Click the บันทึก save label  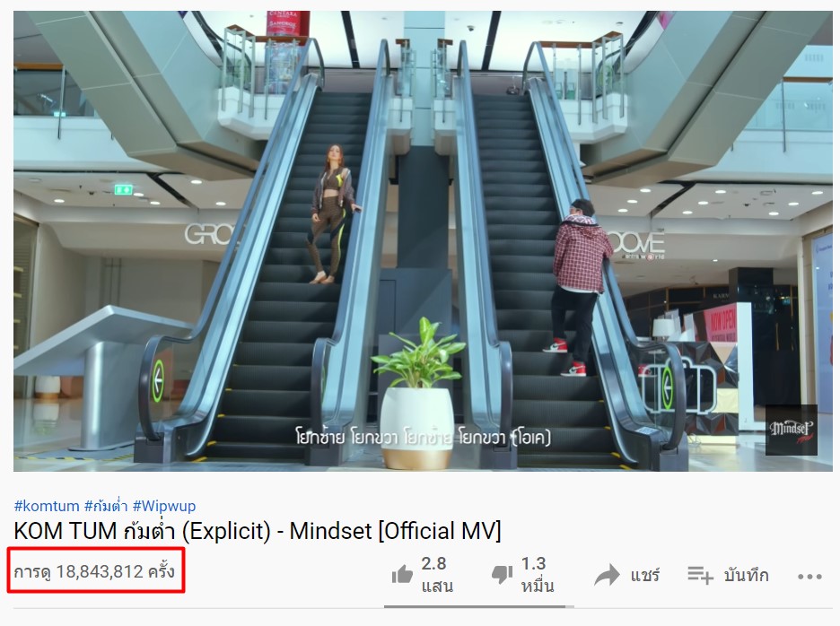(747, 576)
